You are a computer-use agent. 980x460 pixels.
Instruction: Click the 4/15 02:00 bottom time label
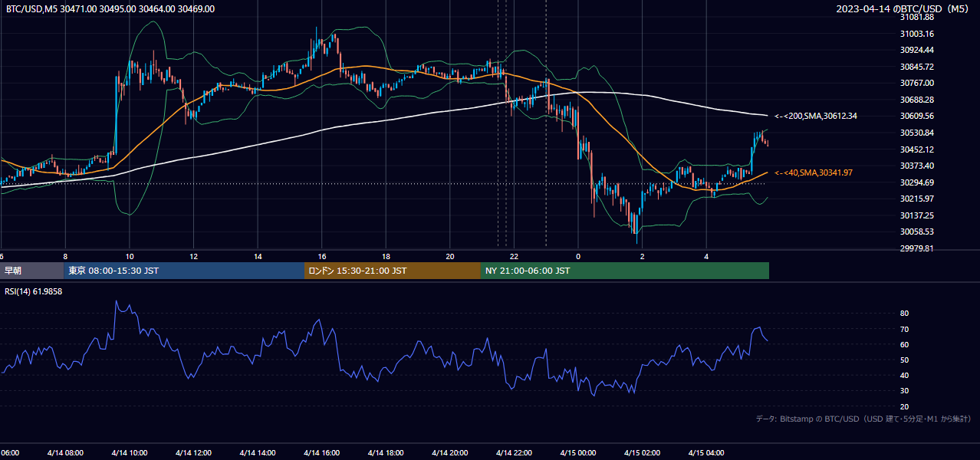pyautogui.click(x=642, y=452)
